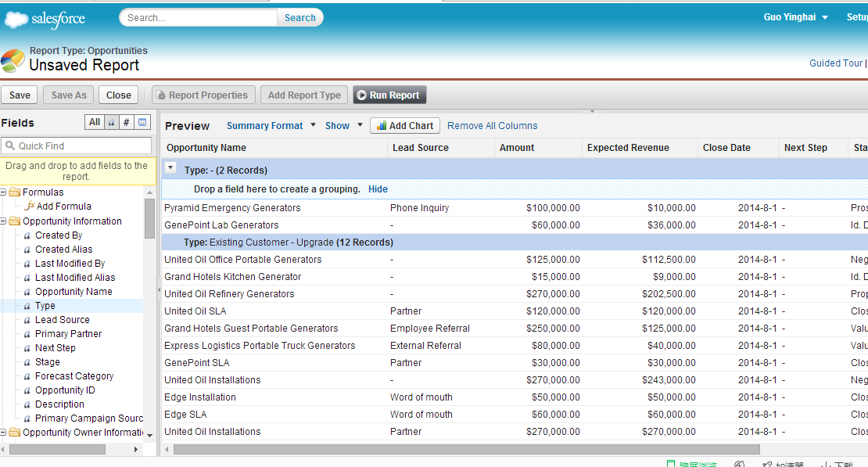Click the Save button
Viewport: 868px width, 467px height.
pyautogui.click(x=20, y=95)
